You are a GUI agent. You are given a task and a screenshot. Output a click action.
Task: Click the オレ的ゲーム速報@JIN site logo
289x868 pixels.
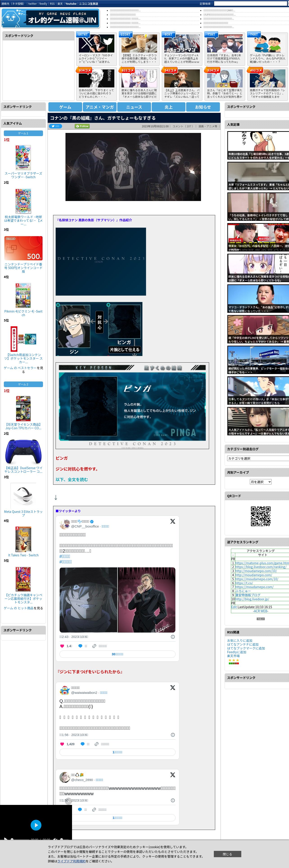click(x=50, y=18)
